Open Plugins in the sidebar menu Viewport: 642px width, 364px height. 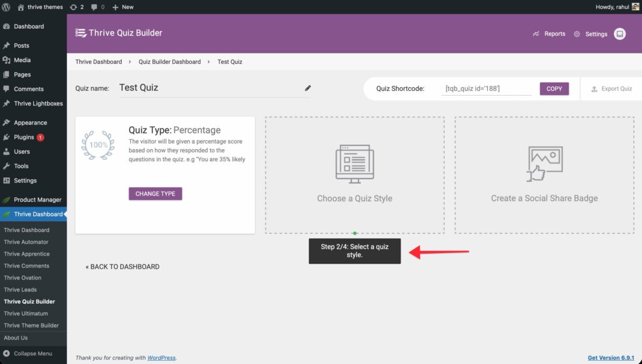(24, 137)
